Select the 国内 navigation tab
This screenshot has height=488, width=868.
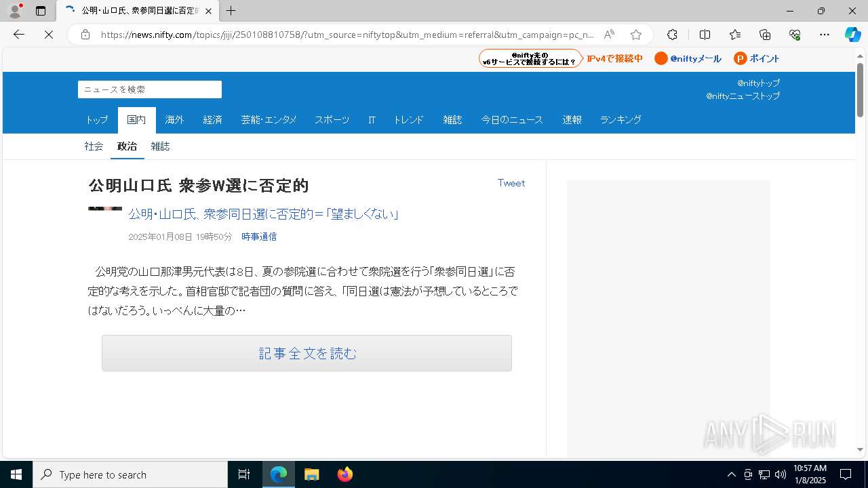click(136, 120)
